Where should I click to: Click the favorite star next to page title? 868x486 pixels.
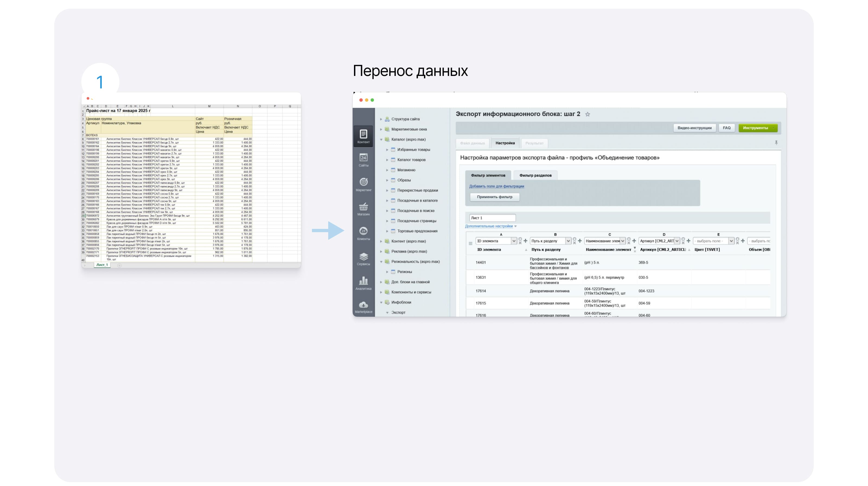[x=588, y=114]
